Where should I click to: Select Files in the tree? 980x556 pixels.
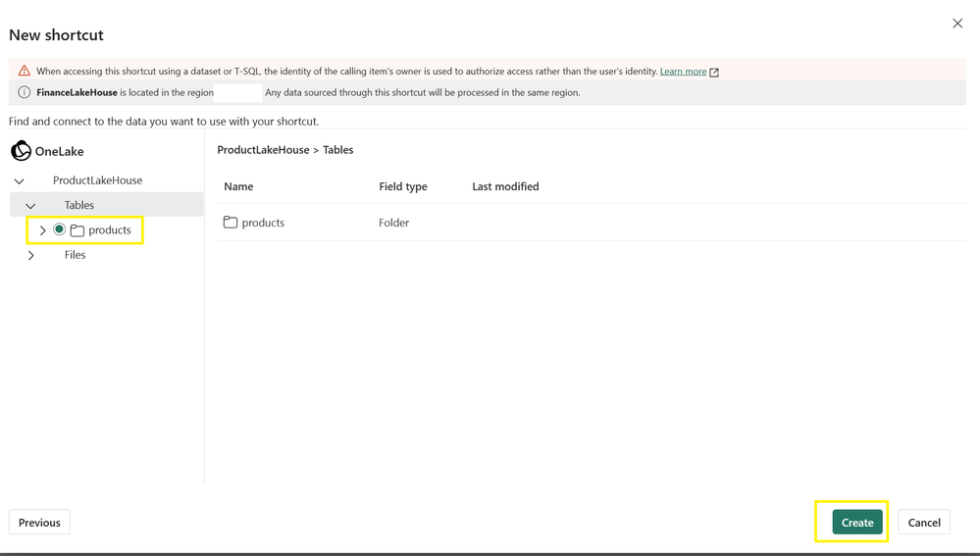pyautogui.click(x=75, y=255)
